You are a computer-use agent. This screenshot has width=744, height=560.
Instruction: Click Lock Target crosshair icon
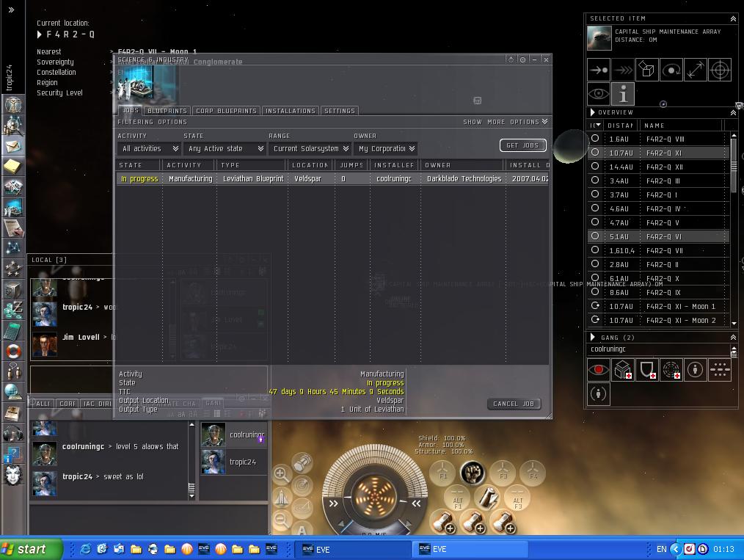(x=720, y=70)
